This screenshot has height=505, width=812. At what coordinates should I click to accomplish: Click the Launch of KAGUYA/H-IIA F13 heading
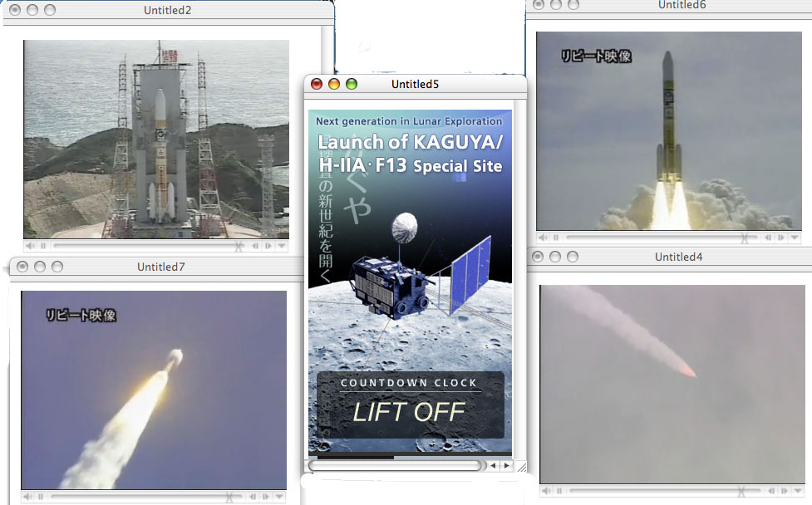[x=410, y=154]
